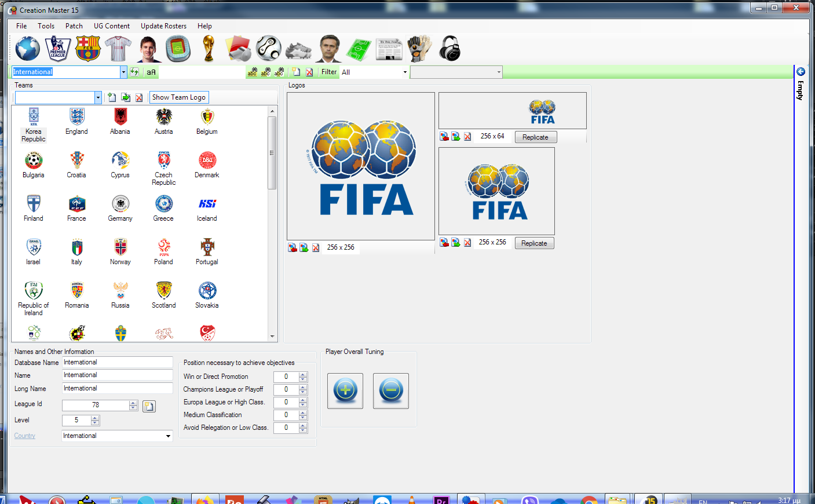Open the Kit editor shirt icon
The image size is (815, 504).
[x=118, y=49]
